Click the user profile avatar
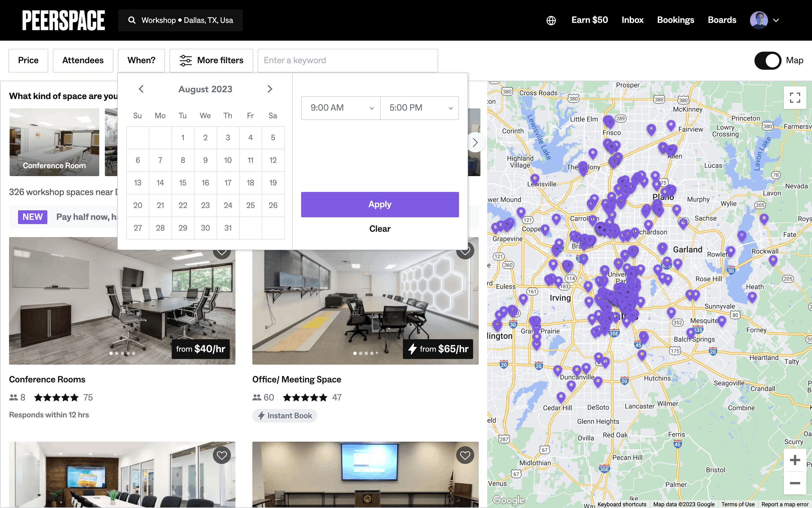This screenshot has height=508, width=812. pos(759,20)
